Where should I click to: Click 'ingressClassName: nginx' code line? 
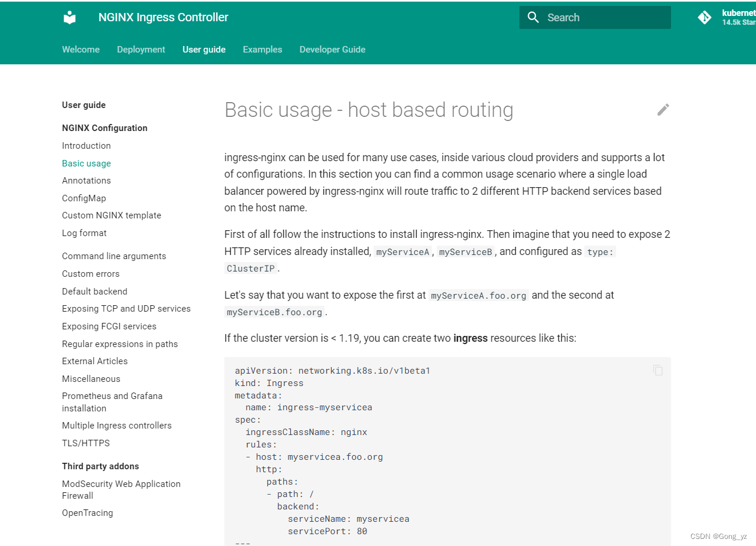pyautogui.click(x=306, y=432)
